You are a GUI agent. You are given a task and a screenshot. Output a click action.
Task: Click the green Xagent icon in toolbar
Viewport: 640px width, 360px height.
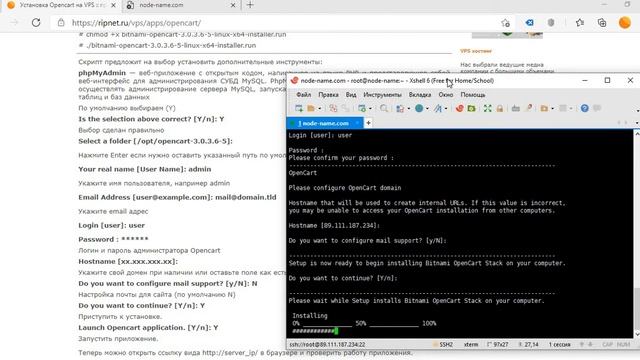pos(471,108)
